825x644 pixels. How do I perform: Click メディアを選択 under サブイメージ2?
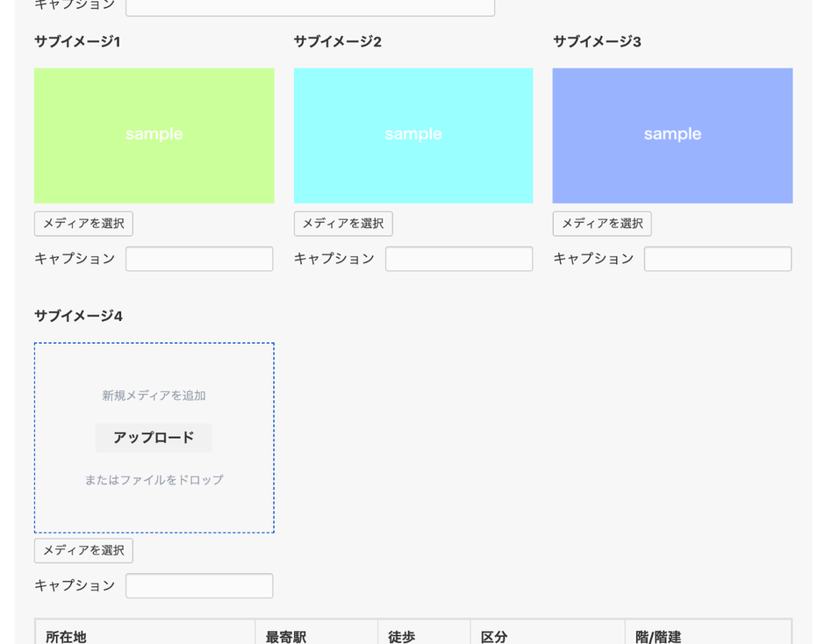343,224
